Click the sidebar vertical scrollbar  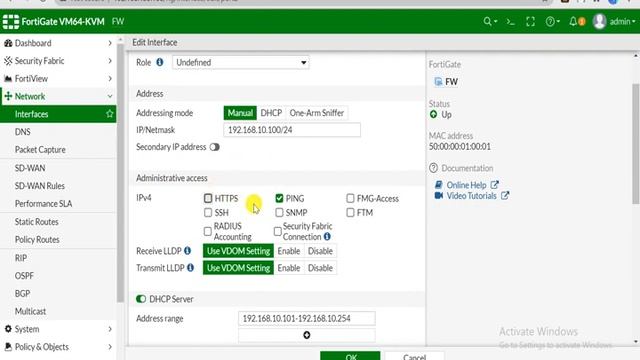coord(120,173)
